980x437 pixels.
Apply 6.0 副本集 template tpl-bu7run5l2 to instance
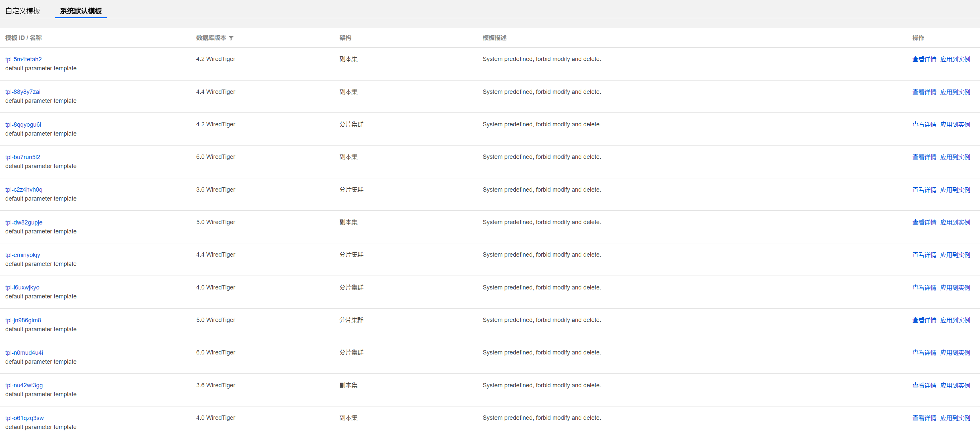coord(954,157)
